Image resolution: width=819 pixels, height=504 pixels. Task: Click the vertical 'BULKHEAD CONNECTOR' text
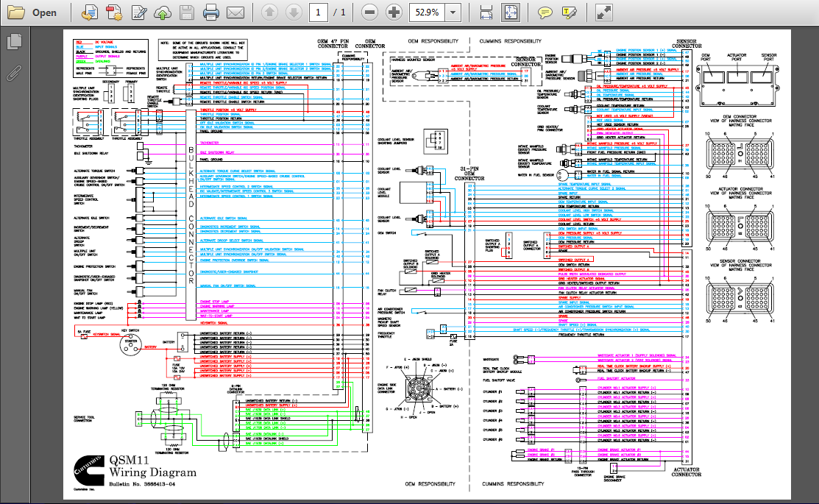[x=191, y=215]
